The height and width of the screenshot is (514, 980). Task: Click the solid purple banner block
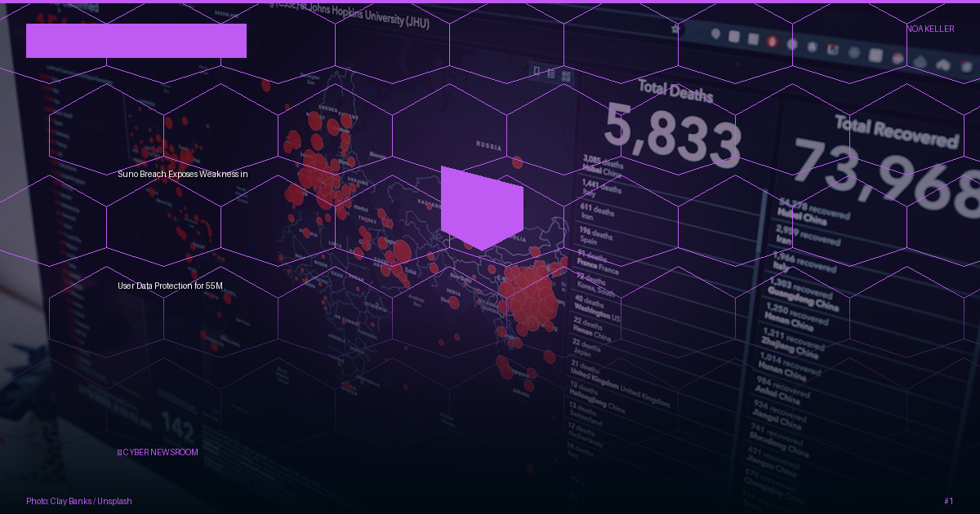136,41
